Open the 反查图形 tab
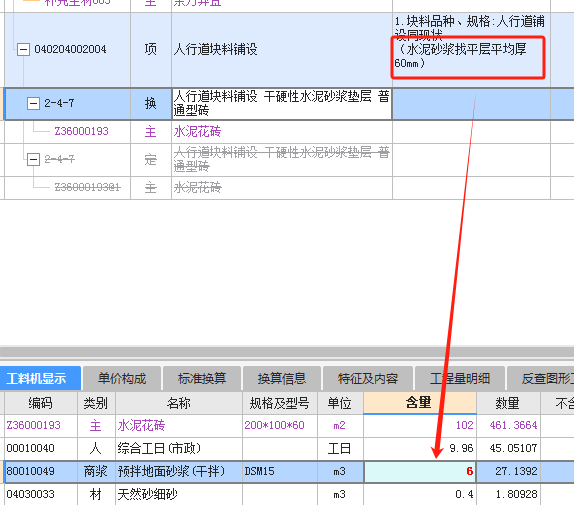Image resolution: width=574 pixels, height=505 pixels. (541, 378)
